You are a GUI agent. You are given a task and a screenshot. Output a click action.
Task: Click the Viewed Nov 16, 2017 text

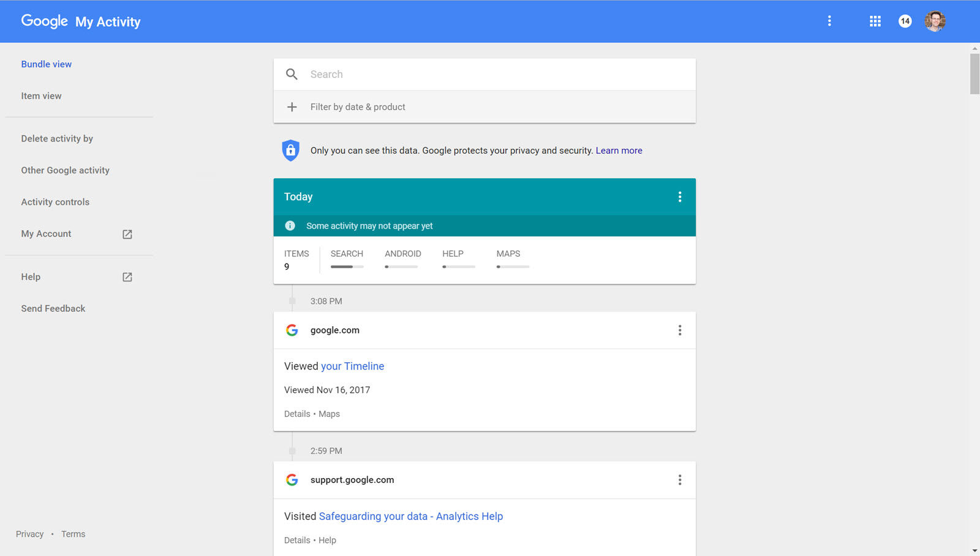click(x=327, y=390)
